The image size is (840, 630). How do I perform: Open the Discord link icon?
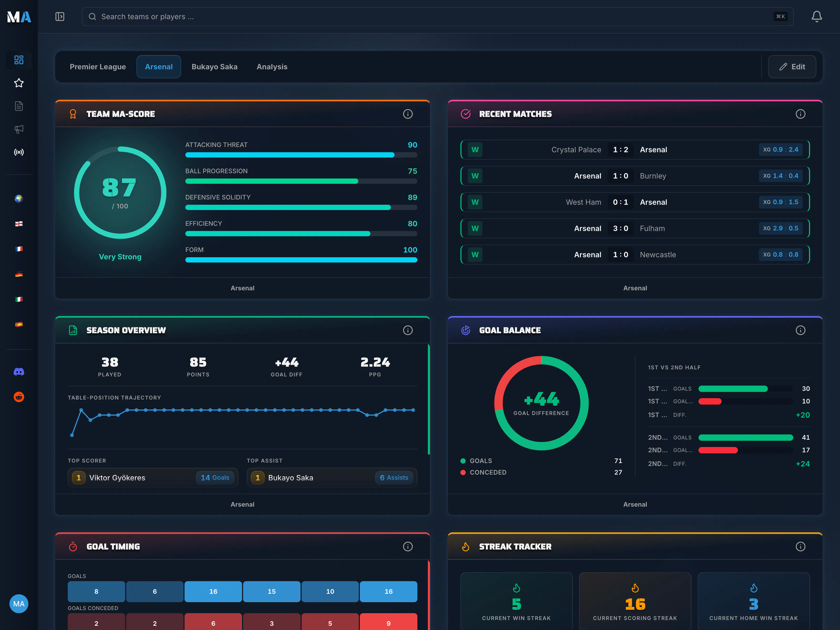pos(19,372)
